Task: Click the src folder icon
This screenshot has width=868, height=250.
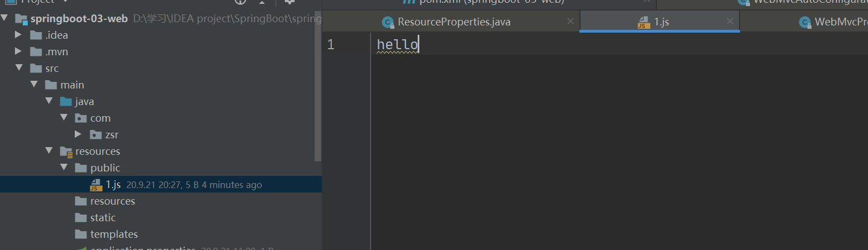Action: pyautogui.click(x=36, y=69)
